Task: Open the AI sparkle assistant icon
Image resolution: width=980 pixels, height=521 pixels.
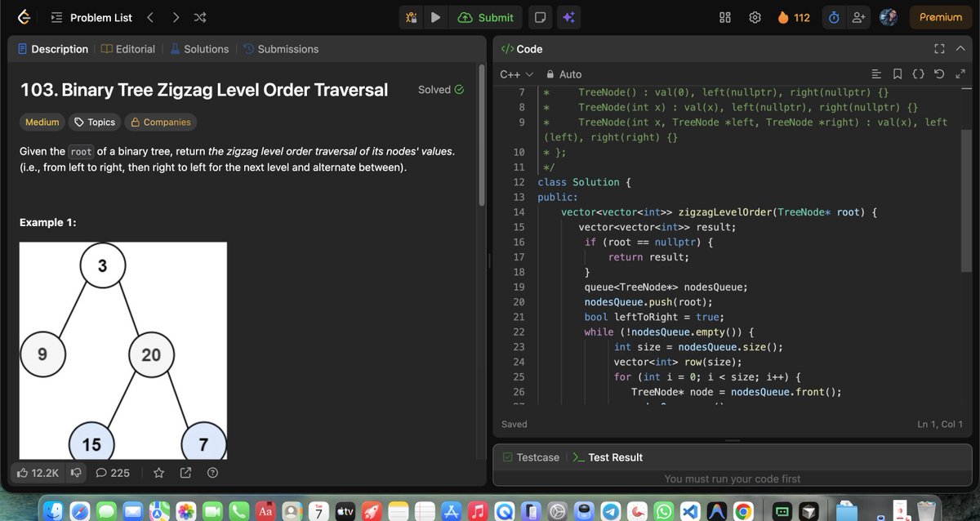Action: pos(568,17)
